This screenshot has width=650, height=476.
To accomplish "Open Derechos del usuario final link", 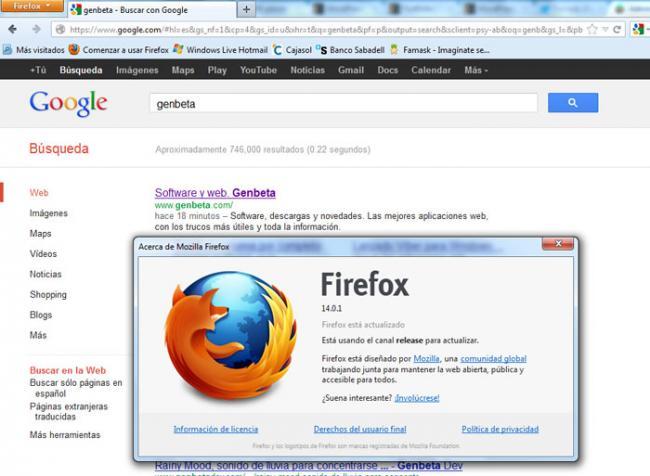I will point(360,429).
